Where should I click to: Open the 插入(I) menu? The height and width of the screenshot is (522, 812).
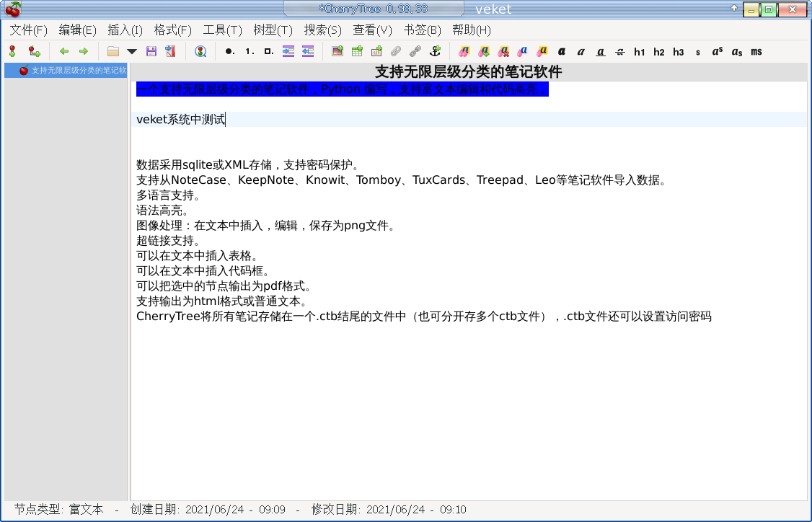click(x=125, y=30)
